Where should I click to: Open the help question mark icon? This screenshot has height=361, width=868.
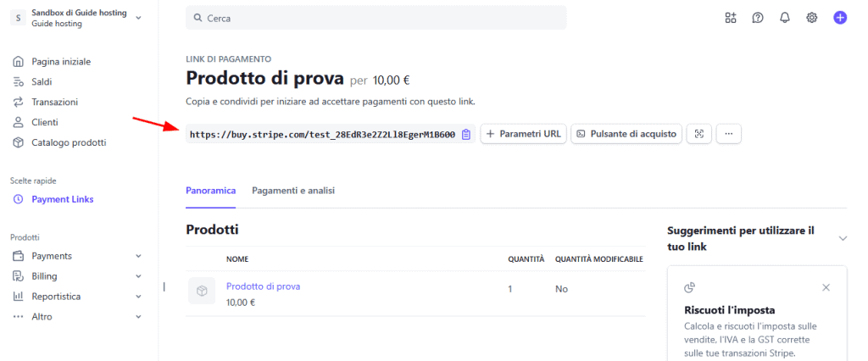coord(758,18)
